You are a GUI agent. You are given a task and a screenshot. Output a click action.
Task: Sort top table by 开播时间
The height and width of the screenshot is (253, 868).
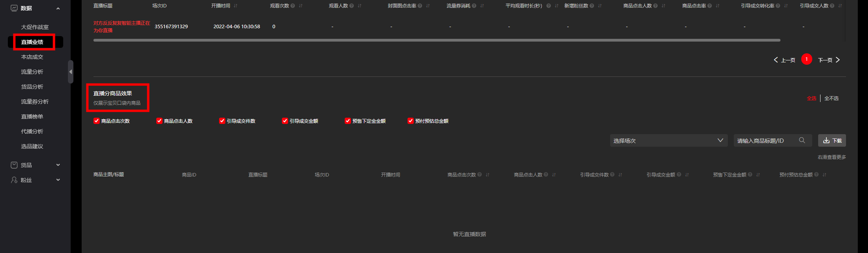coord(236,6)
